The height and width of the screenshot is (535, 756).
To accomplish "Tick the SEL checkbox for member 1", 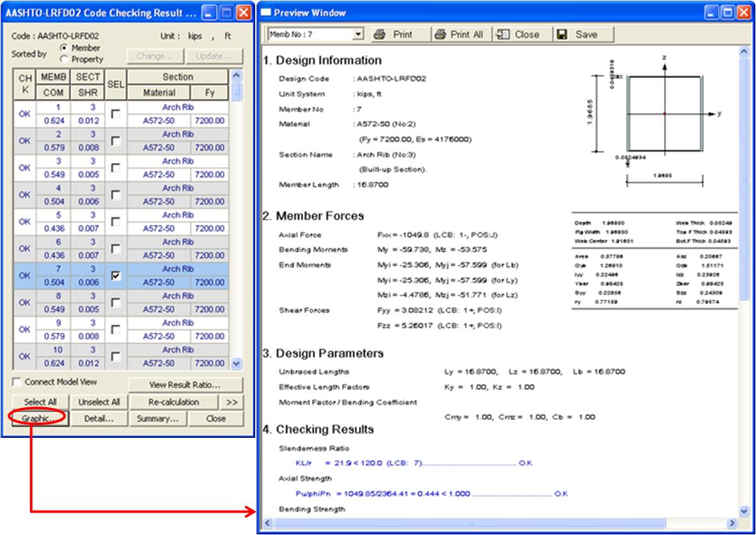I will tap(115, 113).
